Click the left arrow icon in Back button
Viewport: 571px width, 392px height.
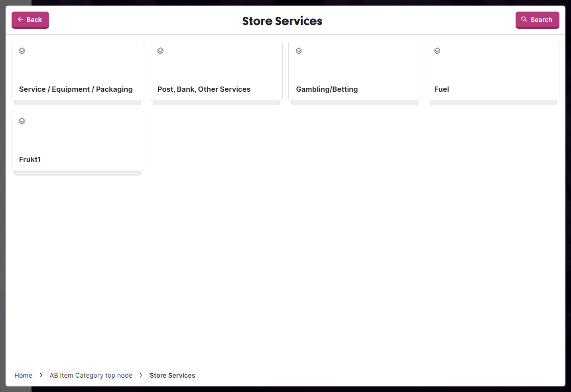[20, 20]
